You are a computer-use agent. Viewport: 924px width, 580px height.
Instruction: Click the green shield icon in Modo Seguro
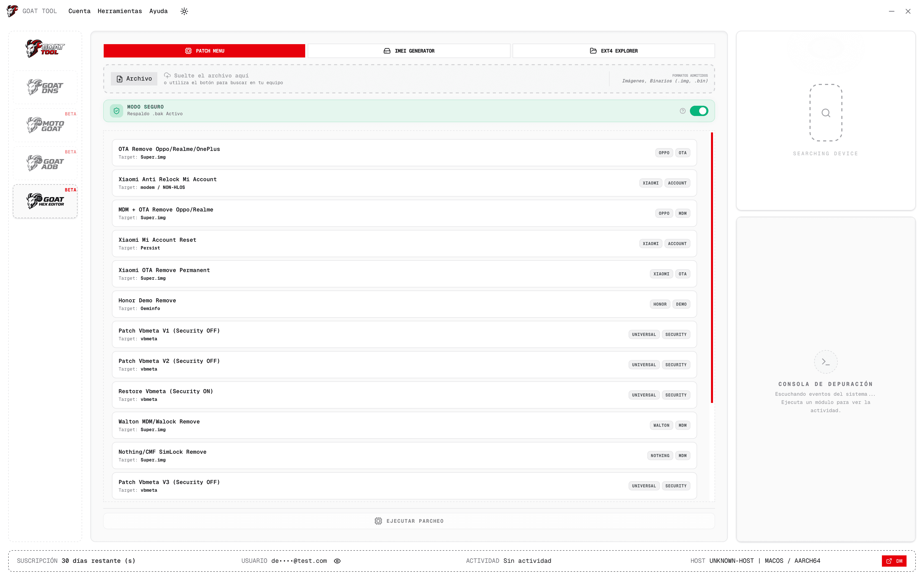pos(117,111)
